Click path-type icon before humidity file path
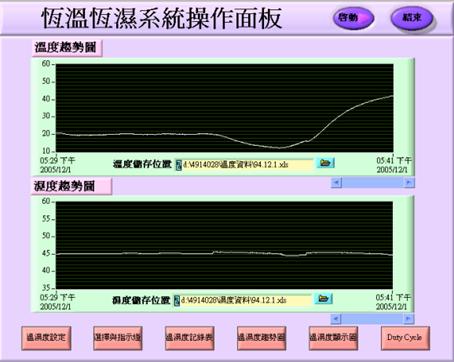Image resolution: width=454 pixels, height=362 pixels. pos(177,300)
